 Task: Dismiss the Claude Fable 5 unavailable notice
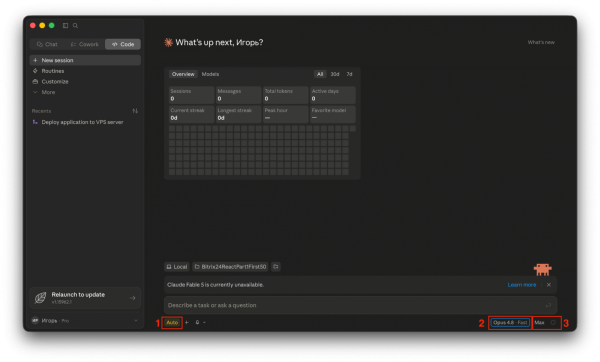click(x=549, y=285)
